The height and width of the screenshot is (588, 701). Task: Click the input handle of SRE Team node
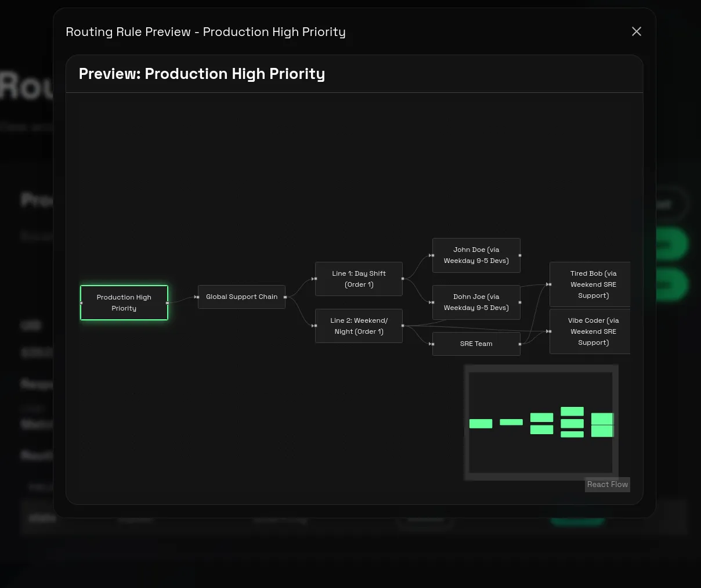432,344
